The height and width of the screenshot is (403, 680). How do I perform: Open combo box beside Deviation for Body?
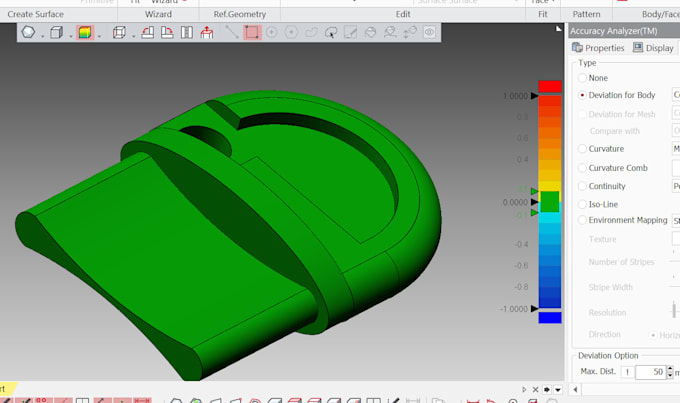click(x=676, y=95)
